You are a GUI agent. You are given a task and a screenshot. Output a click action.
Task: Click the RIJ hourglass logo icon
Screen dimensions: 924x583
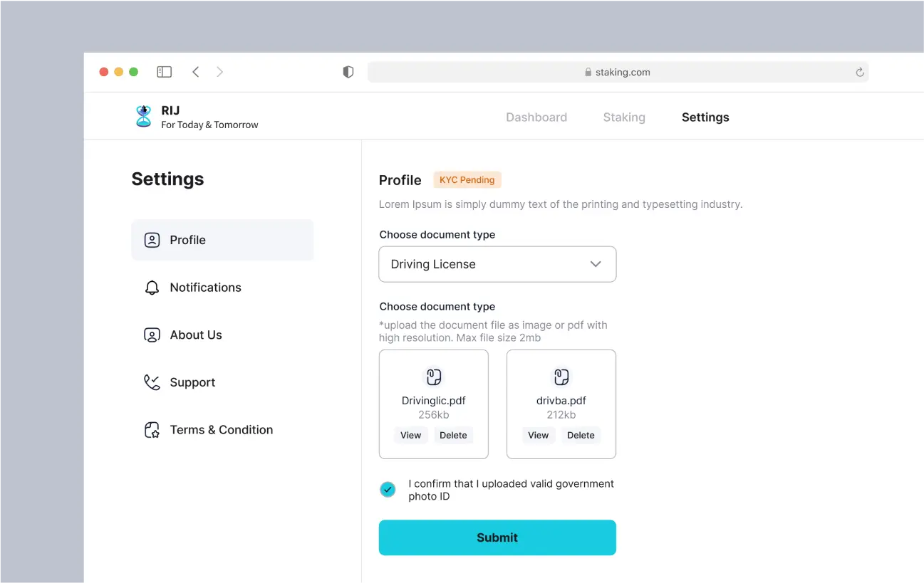pos(144,116)
